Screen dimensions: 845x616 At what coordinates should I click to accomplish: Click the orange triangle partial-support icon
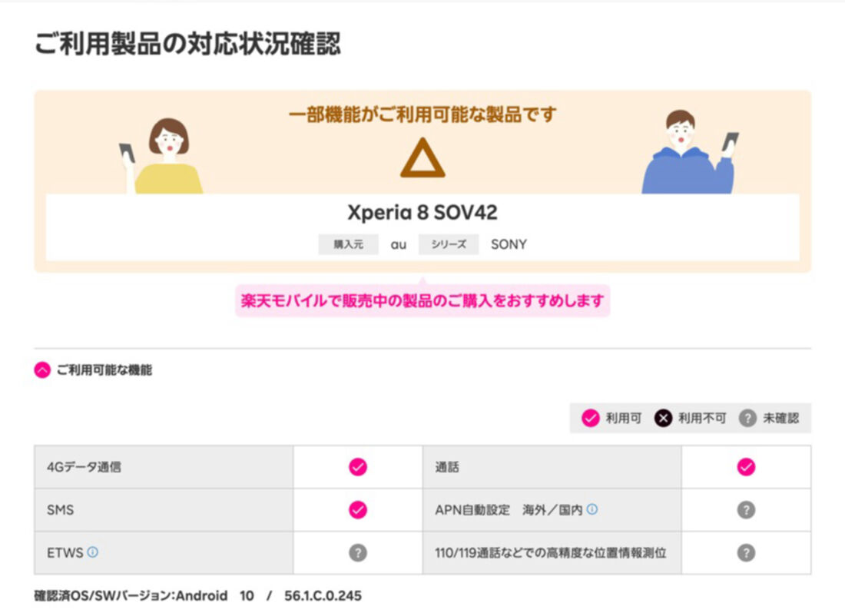coord(422,158)
